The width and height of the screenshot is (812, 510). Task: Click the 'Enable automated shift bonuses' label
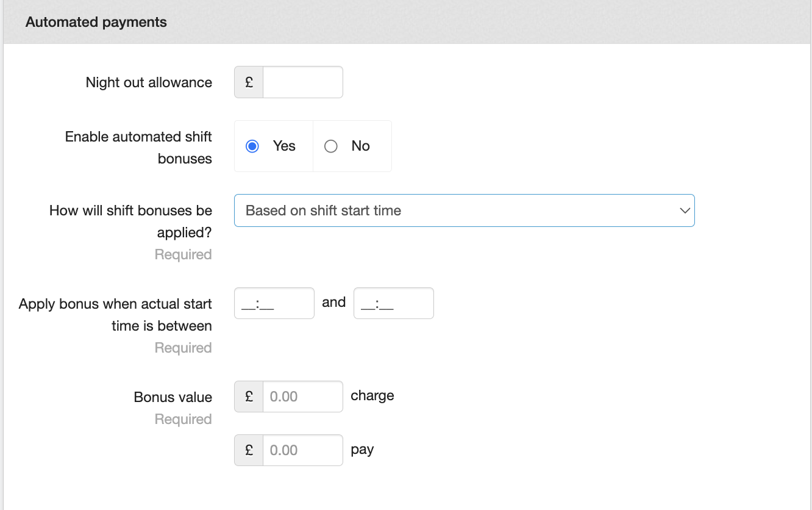[138, 148]
